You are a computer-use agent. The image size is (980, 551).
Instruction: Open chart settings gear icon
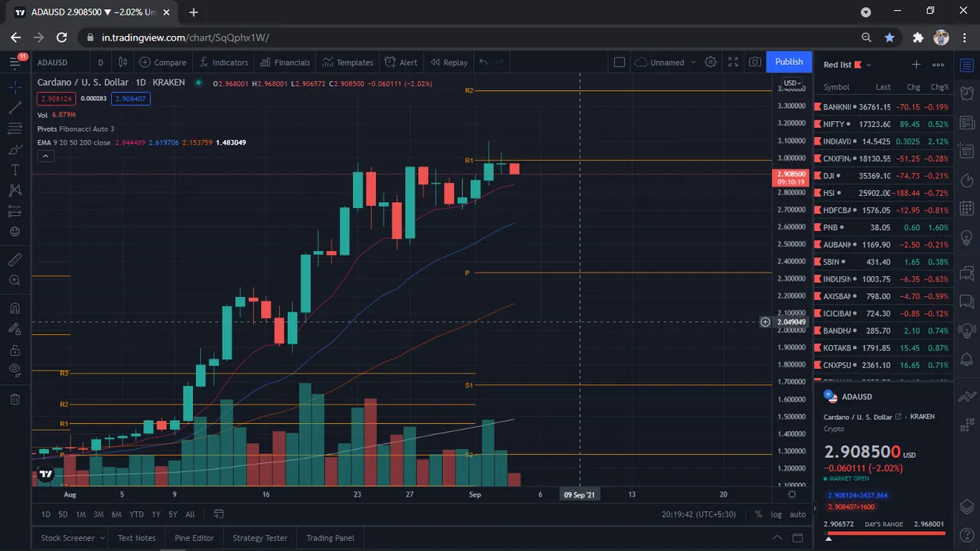[710, 62]
